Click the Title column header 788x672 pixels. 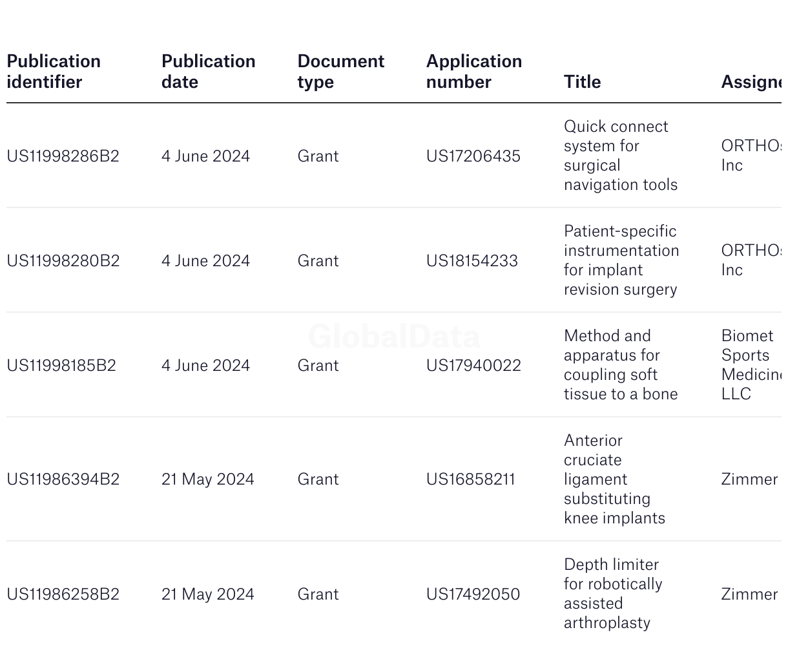pos(582,82)
